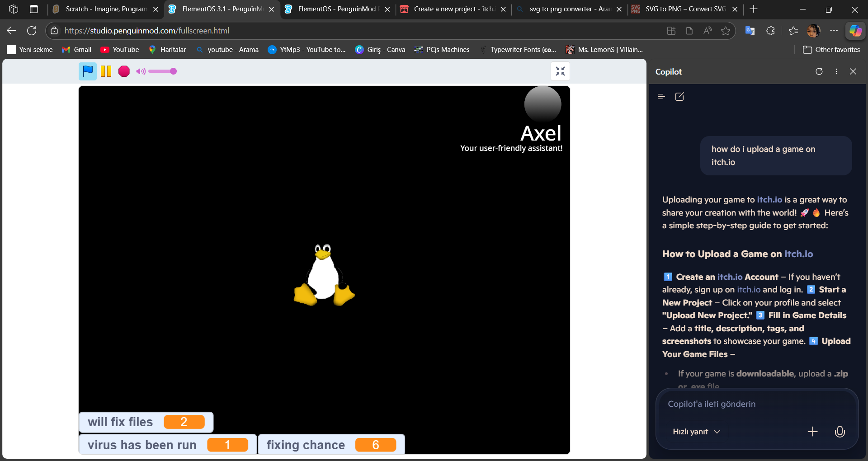
Task: Click the 'fixing chance' variable monitor
Action: point(331,445)
